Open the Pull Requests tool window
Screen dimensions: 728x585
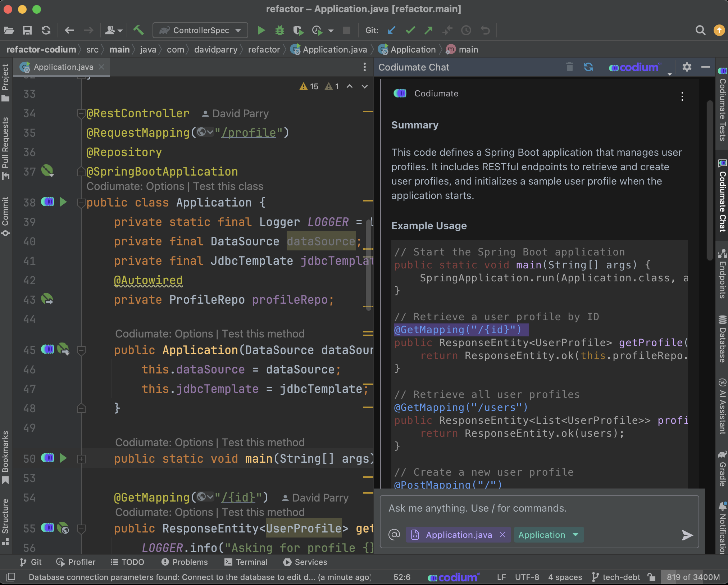click(5, 148)
